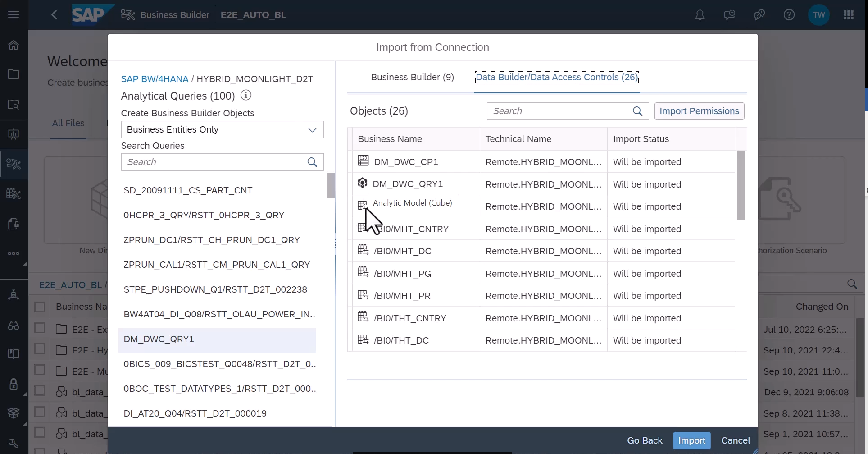Image resolution: width=868 pixels, height=454 pixels.
Task: Open the TW user profile avatar
Action: [x=819, y=15]
